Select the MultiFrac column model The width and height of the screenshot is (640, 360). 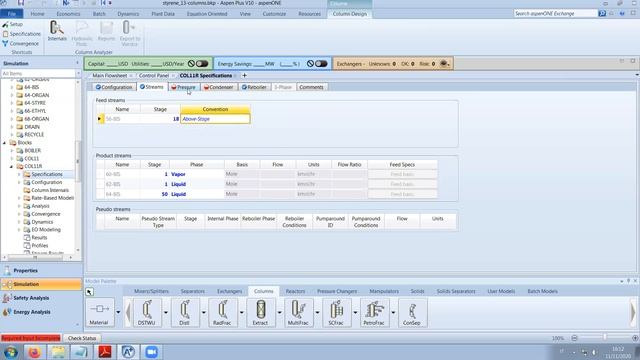coord(298,313)
